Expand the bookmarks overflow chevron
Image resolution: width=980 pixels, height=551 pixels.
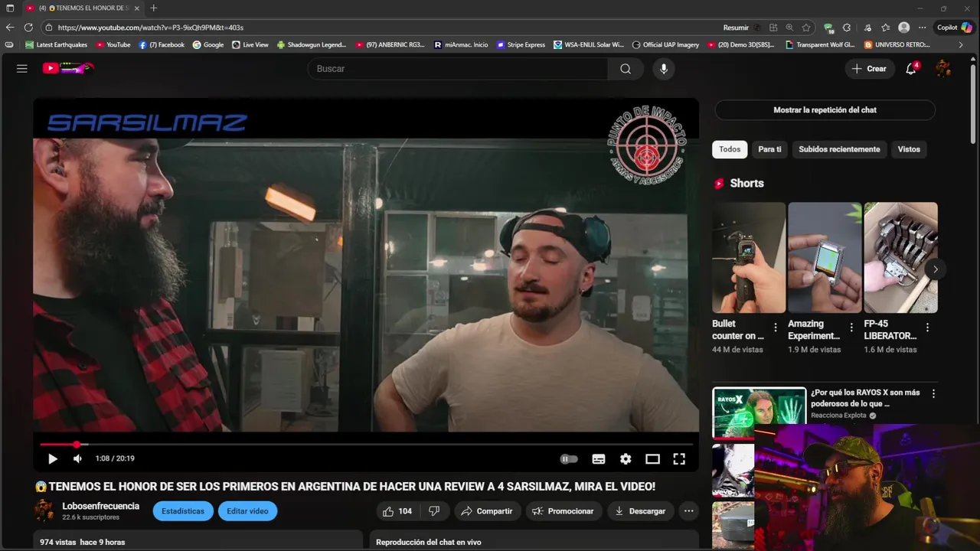961,45
